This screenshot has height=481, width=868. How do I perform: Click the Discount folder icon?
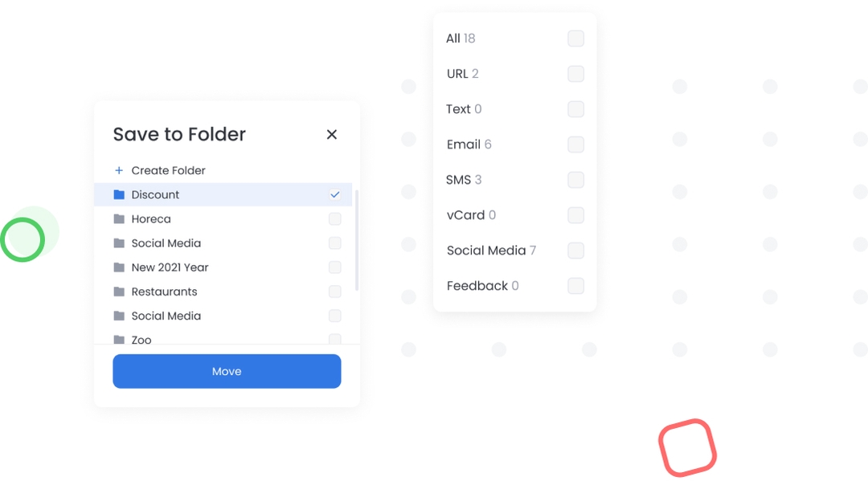(x=119, y=194)
